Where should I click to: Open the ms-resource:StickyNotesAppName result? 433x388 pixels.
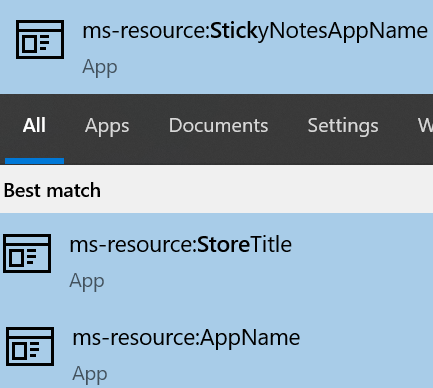pyautogui.click(x=216, y=47)
